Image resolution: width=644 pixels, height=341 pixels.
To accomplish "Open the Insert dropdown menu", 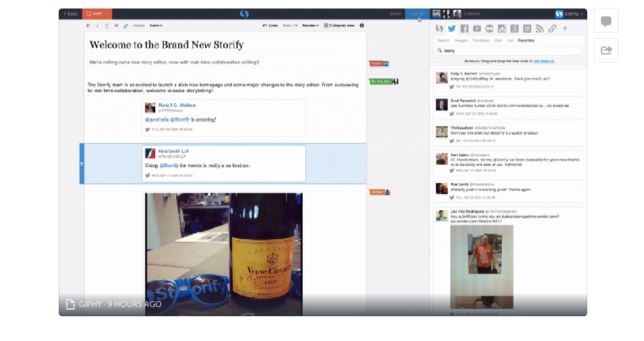I will 156,25.
